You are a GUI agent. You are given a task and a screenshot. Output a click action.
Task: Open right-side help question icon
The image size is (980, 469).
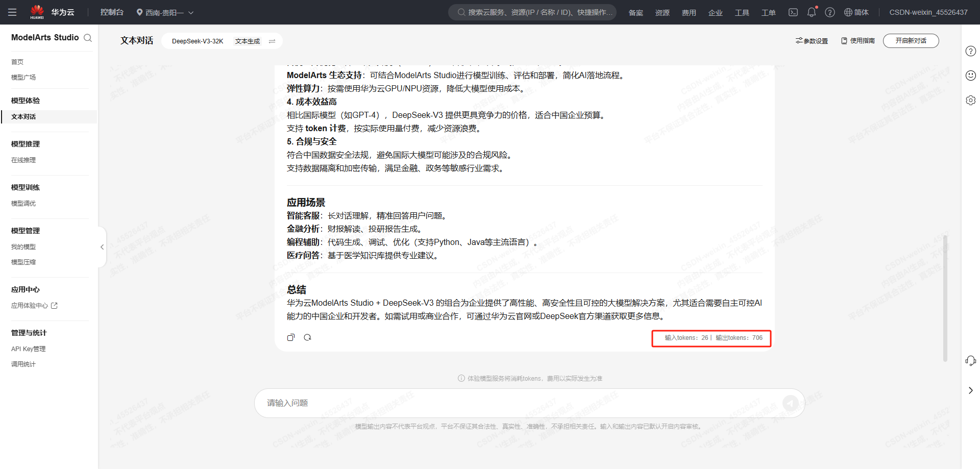pos(971,51)
